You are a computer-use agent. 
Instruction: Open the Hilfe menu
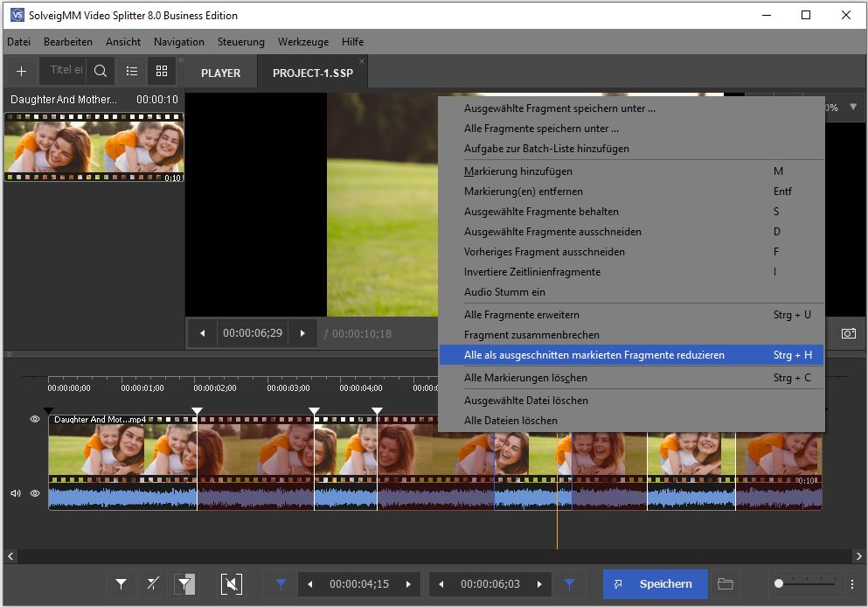[352, 41]
